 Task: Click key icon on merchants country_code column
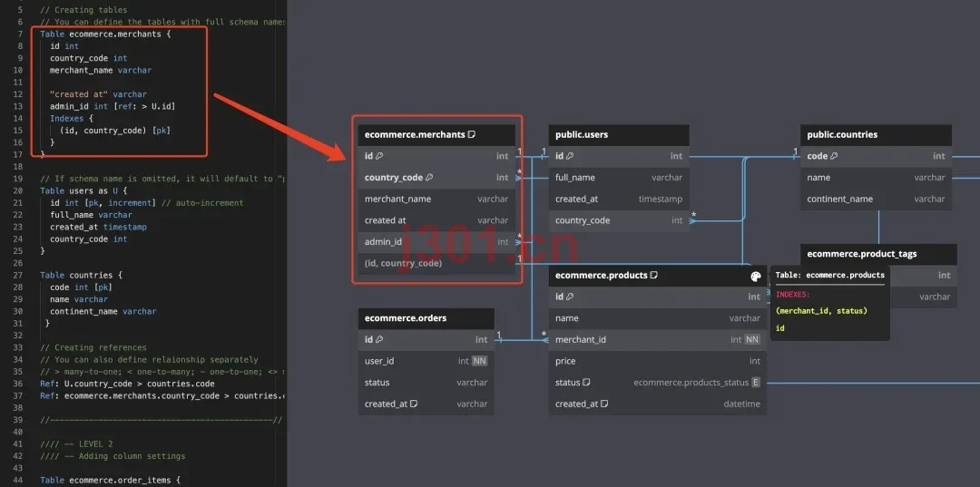coord(428,178)
